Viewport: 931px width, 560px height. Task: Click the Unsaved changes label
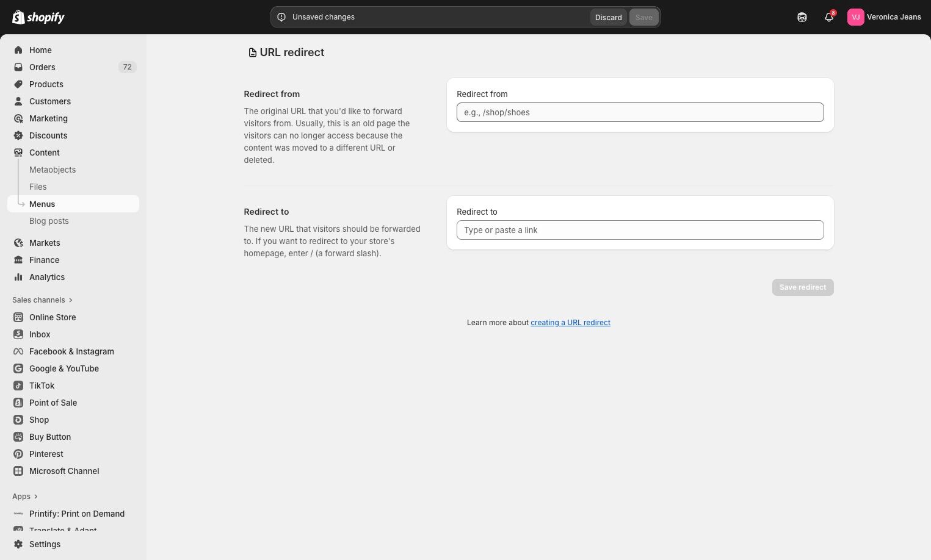(324, 17)
